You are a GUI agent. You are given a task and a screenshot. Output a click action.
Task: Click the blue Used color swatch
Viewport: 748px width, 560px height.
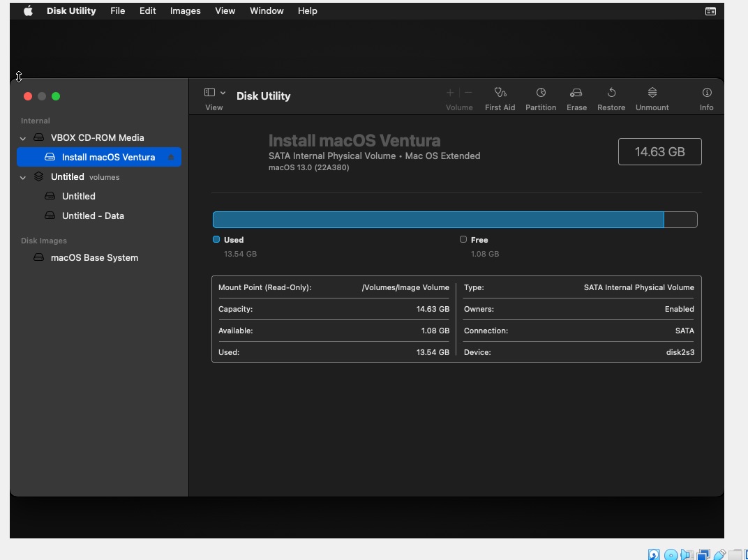click(216, 239)
